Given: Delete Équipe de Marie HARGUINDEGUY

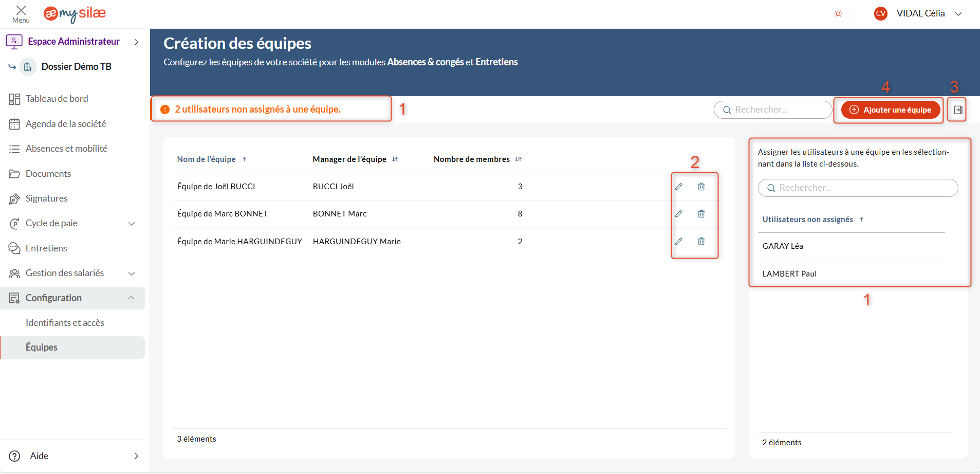Looking at the screenshot, I should pyautogui.click(x=701, y=242).
